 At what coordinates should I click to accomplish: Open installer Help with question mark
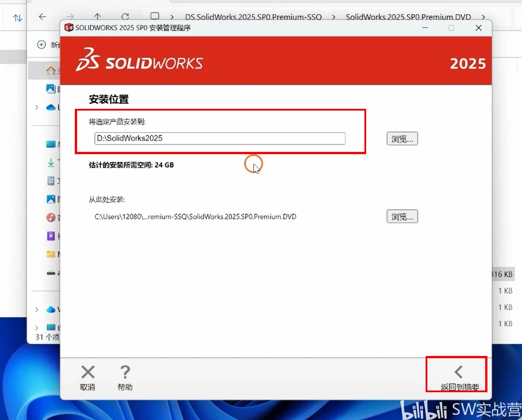pos(125,377)
